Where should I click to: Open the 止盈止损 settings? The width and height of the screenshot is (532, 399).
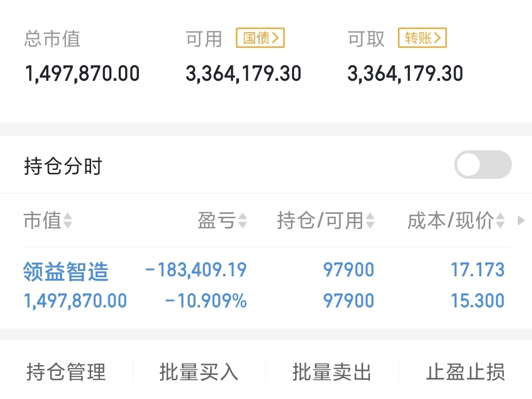pyautogui.click(x=465, y=372)
